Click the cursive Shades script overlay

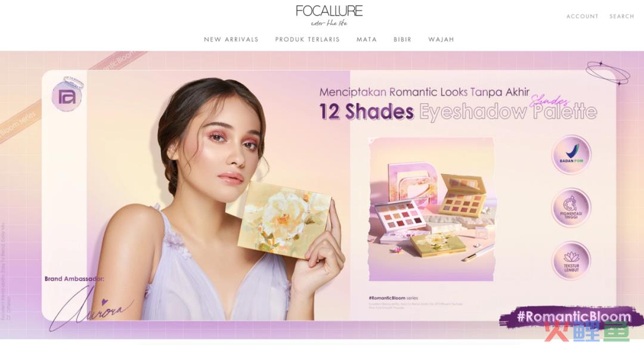[549, 100]
